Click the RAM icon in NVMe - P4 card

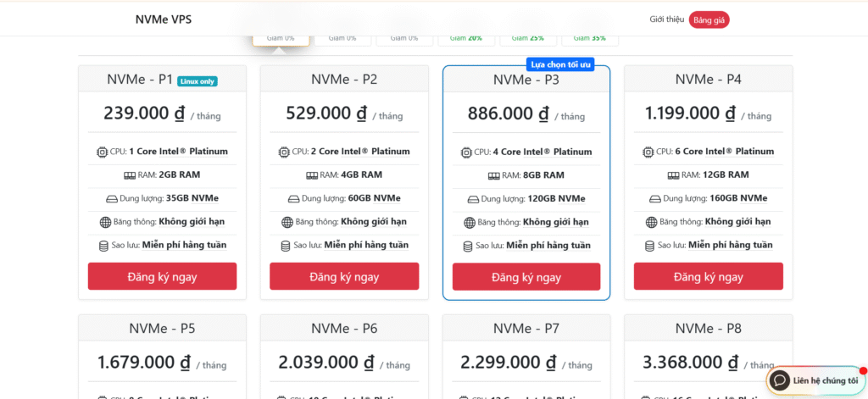676,175
